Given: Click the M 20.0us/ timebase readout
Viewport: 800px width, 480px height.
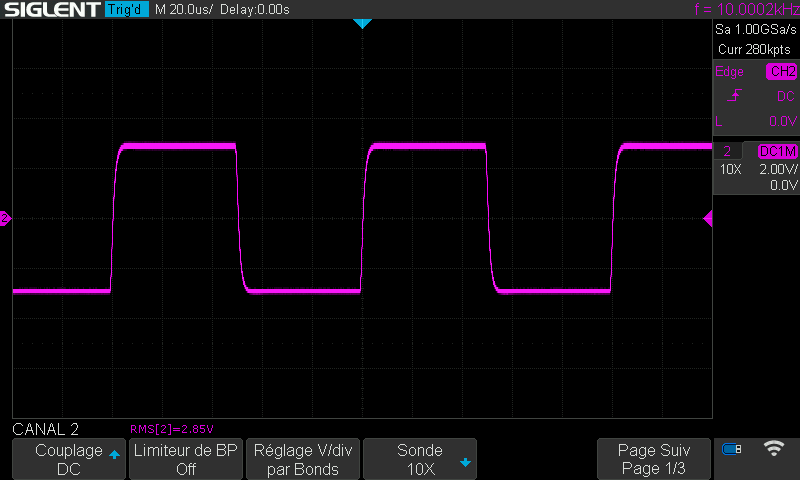Looking at the screenshot, I should coord(184,9).
